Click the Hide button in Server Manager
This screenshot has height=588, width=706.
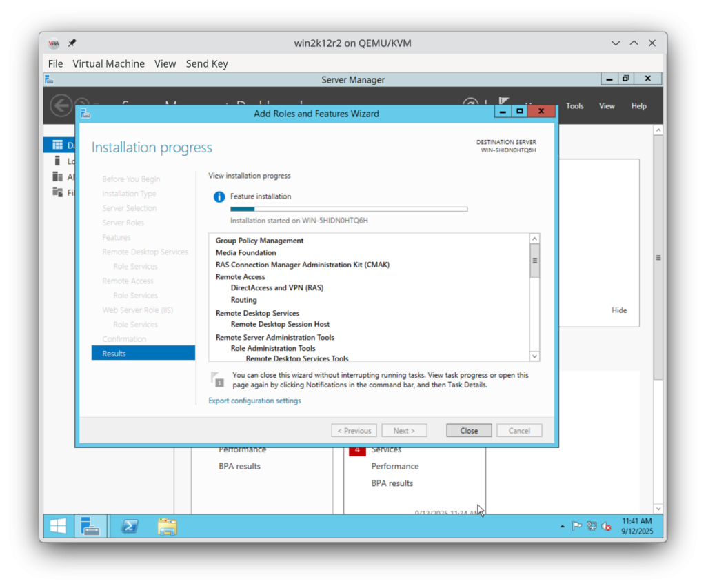(x=618, y=310)
